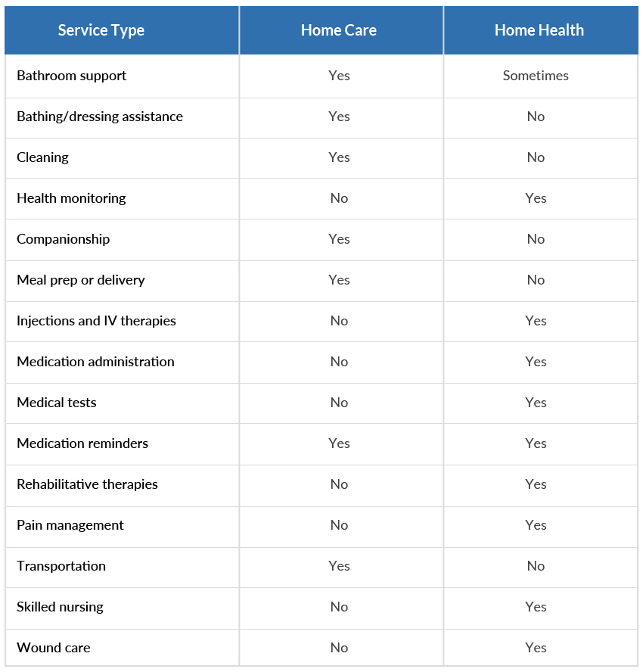
Task: Click Sometimes in the Bathroom support row
Action: click(x=536, y=76)
